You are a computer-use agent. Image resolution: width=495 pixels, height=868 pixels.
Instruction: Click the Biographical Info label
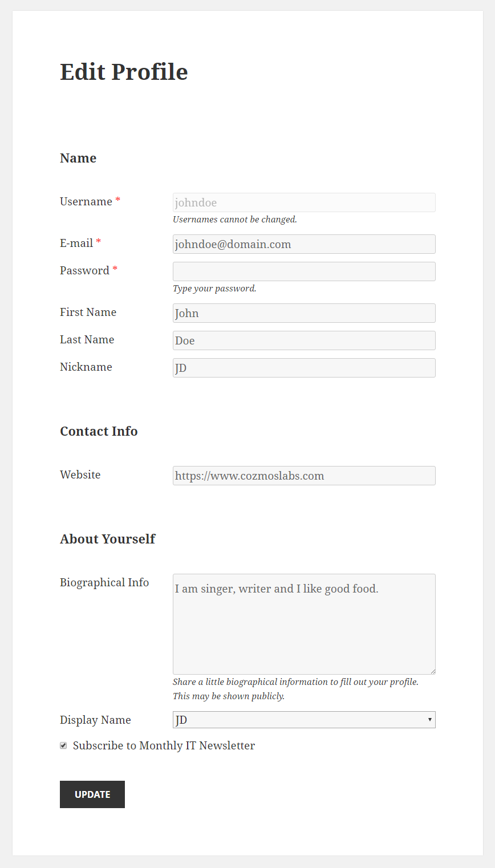tap(104, 582)
